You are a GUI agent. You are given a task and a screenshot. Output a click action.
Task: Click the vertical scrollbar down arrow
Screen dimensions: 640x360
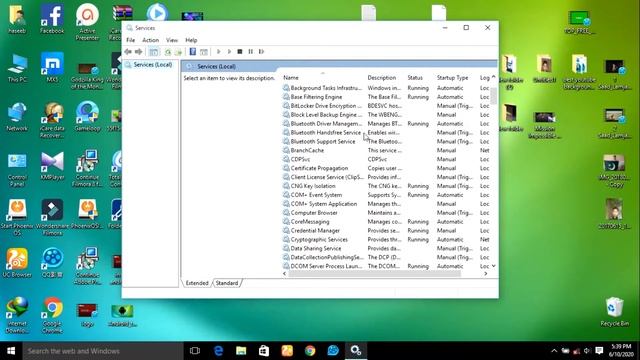(x=493, y=266)
